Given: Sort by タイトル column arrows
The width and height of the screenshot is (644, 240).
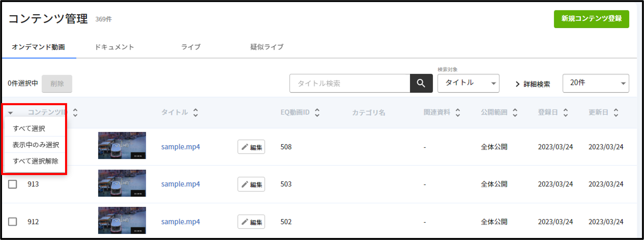Looking at the screenshot, I should pyautogui.click(x=196, y=112).
